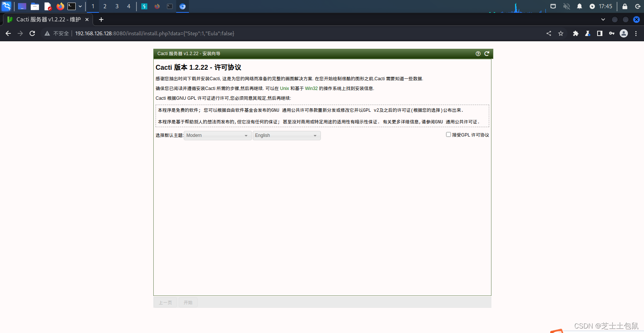Launch Firefox from the top panel
This screenshot has width=644, height=333.
tap(60, 6)
